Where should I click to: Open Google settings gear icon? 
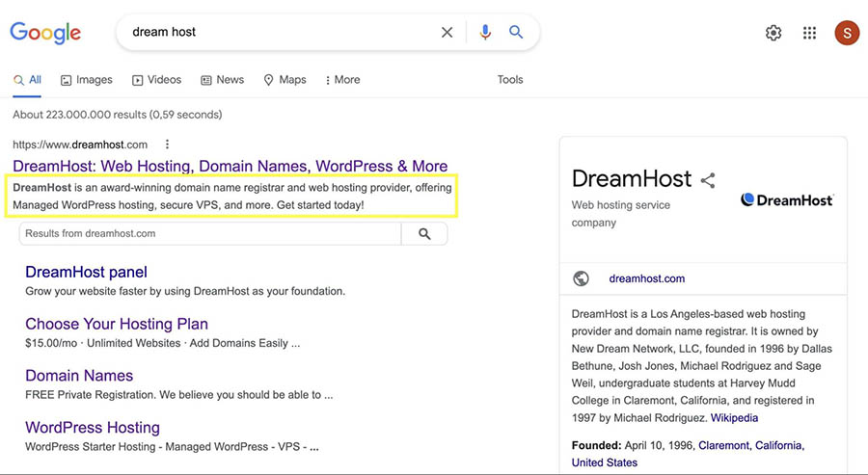pyautogui.click(x=773, y=33)
